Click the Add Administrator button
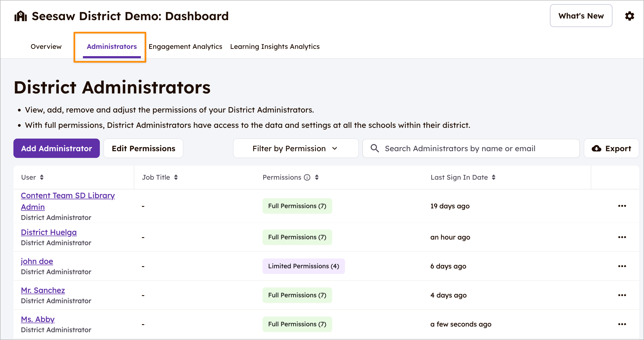 (56, 148)
